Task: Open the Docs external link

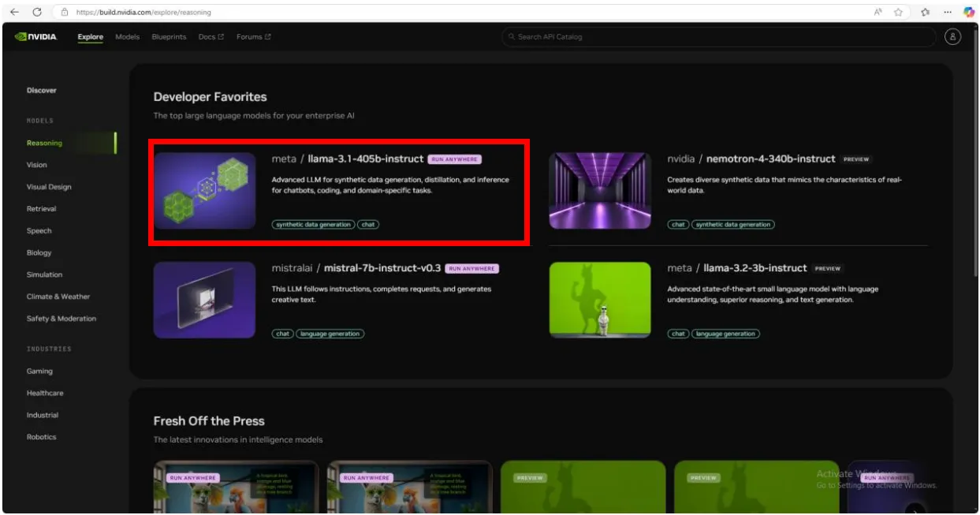Action: point(211,37)
